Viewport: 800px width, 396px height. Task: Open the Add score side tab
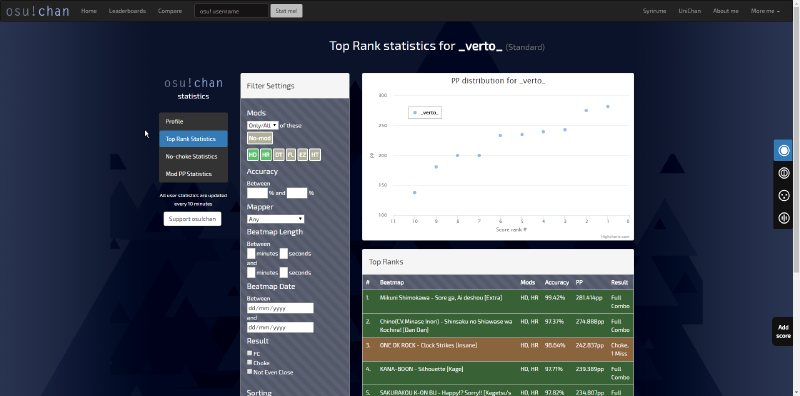[x=783, y=332]
